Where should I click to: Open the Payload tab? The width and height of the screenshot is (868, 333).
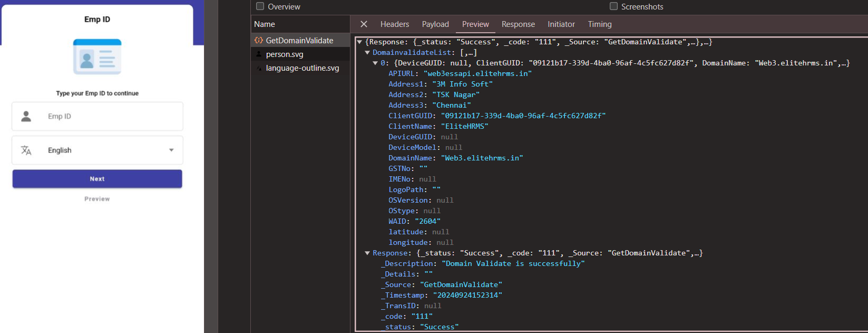435,24
